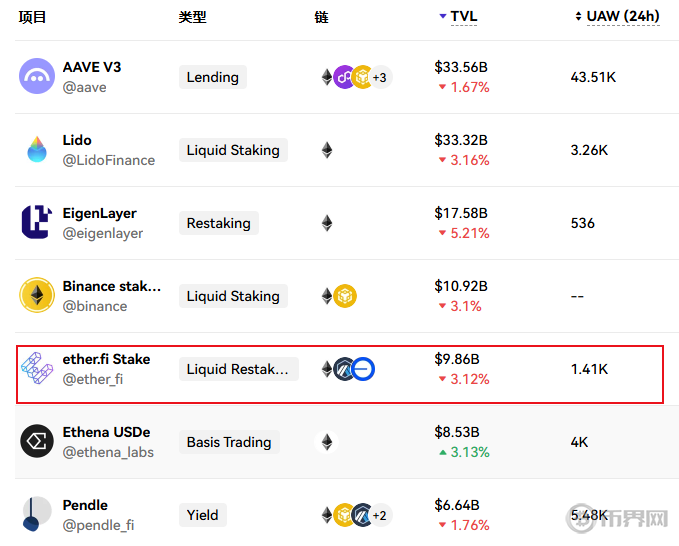Viewport: 679px width, 546px height.
Task: Select the ether.fi Stake logo
Action: pos(37,369)
